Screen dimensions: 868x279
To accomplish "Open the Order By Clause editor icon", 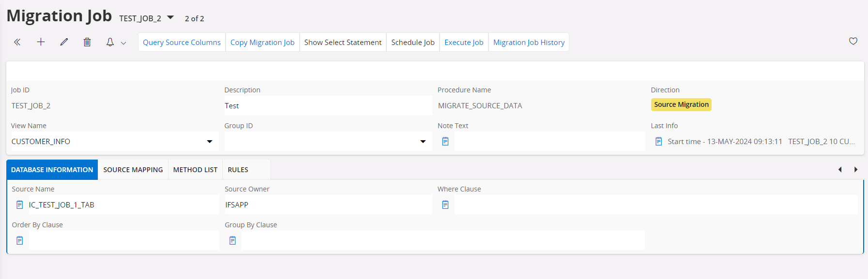I will 20,240.
